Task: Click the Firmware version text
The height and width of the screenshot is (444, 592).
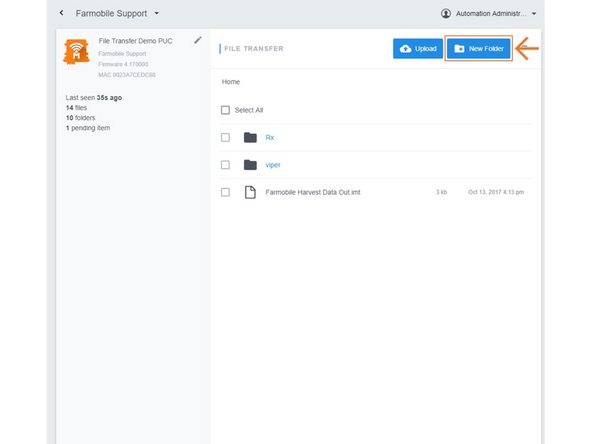Action: [x=123, y=64]
